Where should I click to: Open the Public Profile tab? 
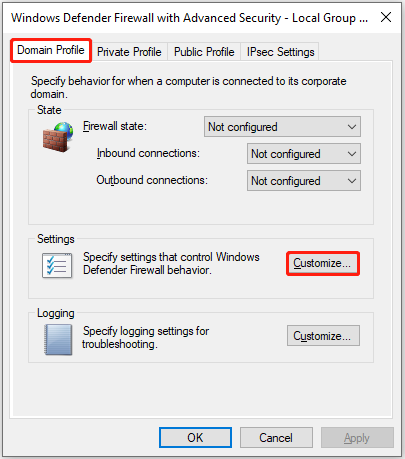coord(204,52)
